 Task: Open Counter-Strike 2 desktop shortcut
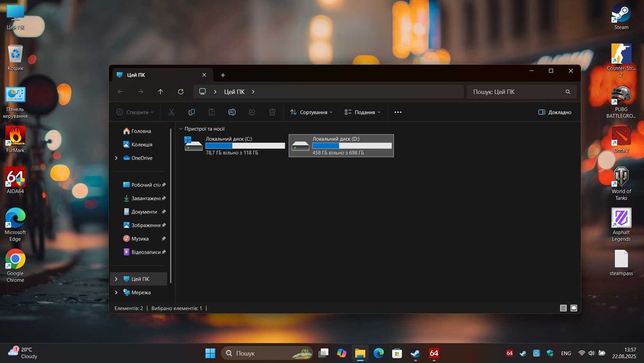click(x=621, y=59)
